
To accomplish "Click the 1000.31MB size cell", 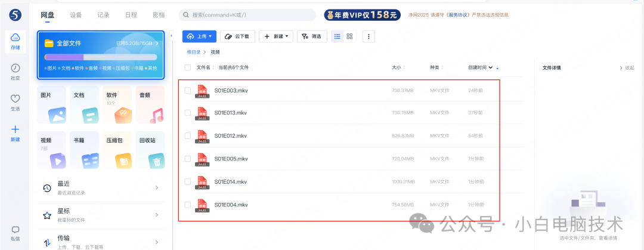I will [x=403, y=182].
